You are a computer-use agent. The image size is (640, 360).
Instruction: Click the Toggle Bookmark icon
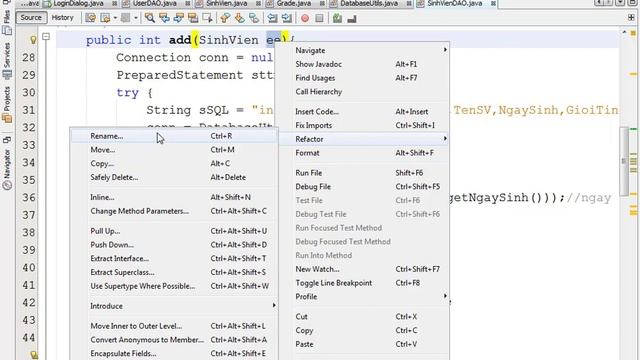pyautogui.click(x=253, y=18)
